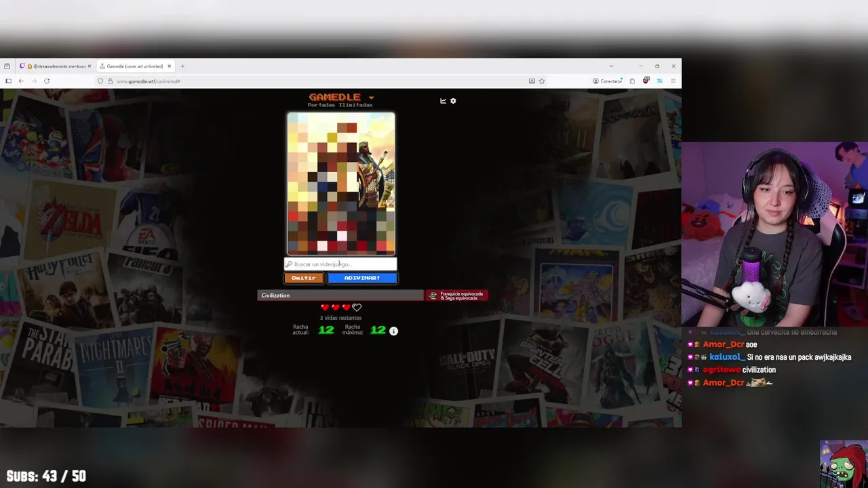Open the streak info icon
This screenshot has width=868, height=488.
(393, 331)
